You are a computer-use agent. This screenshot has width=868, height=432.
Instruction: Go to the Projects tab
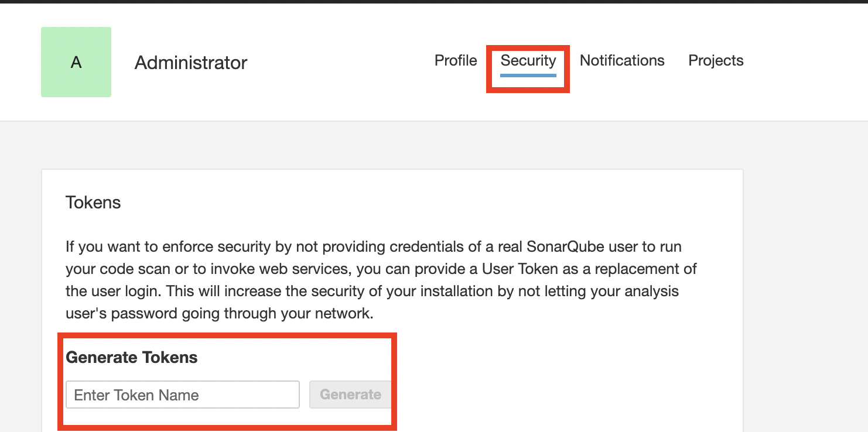(716, 60)
